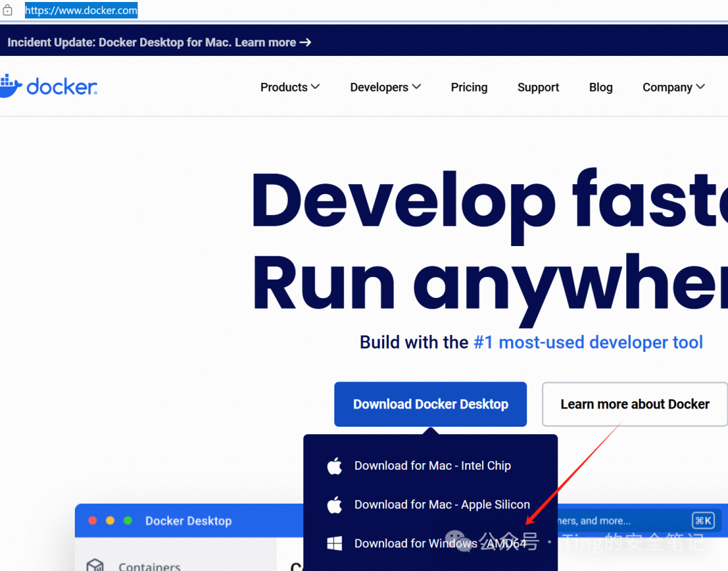Click the Docker Desktop search field

click(x=641, y=521)
